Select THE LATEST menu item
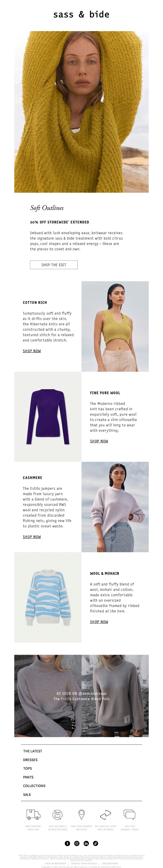Image resolution: width=163 pixels, height=868 pixels. coord(33,751)
